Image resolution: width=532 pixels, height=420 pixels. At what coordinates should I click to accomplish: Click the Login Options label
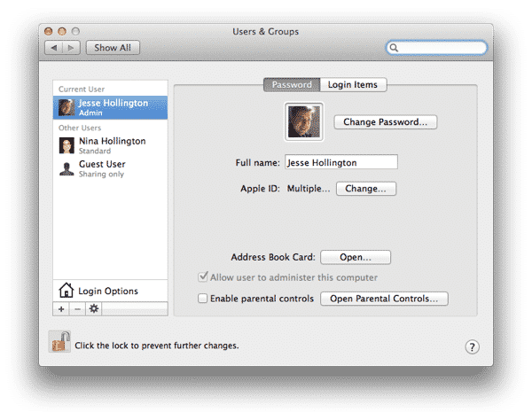click(x=108, y=292)
